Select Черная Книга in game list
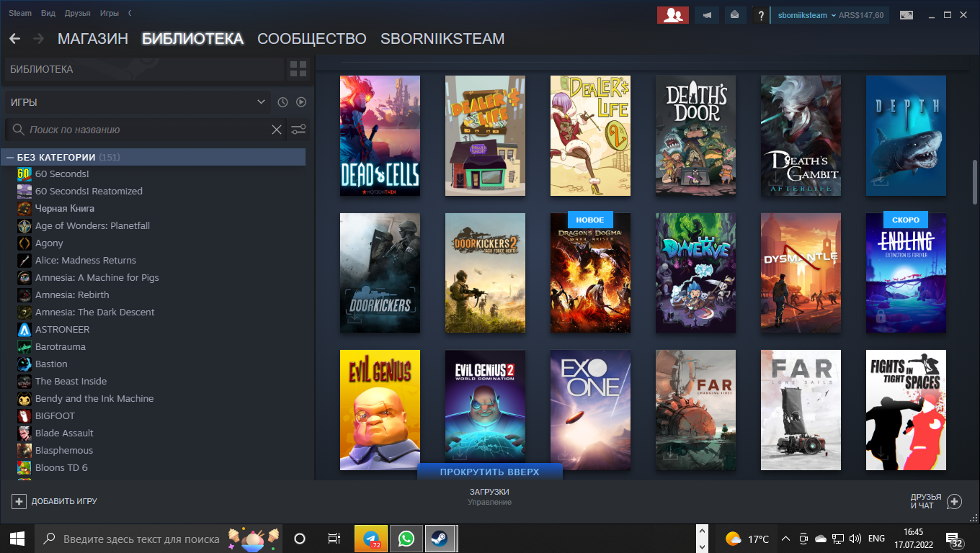The height and width of the screenshot is (553, 980). click(65, 208)
